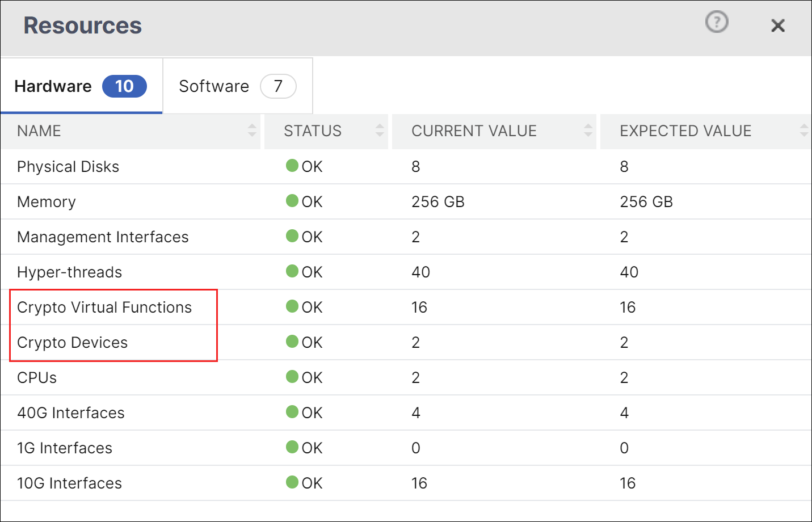Sort by the EXPECTED VALUE column arrows
Screen dimensions: 812x522
803,130
